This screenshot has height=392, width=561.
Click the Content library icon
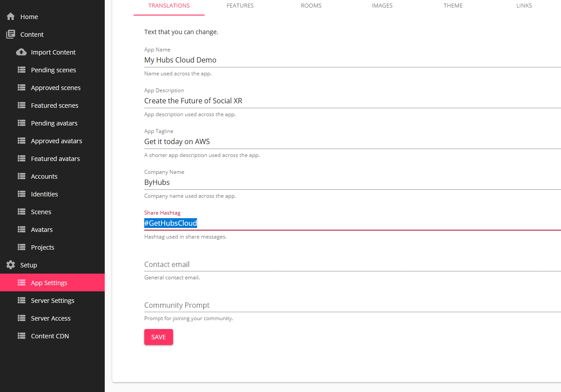pyautogui.click(x=11, y=35)
